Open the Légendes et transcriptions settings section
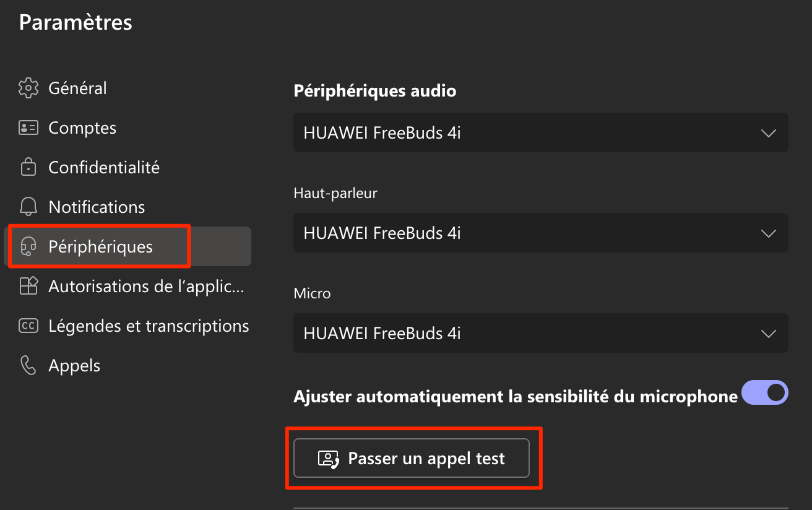 tap(149, 326)
